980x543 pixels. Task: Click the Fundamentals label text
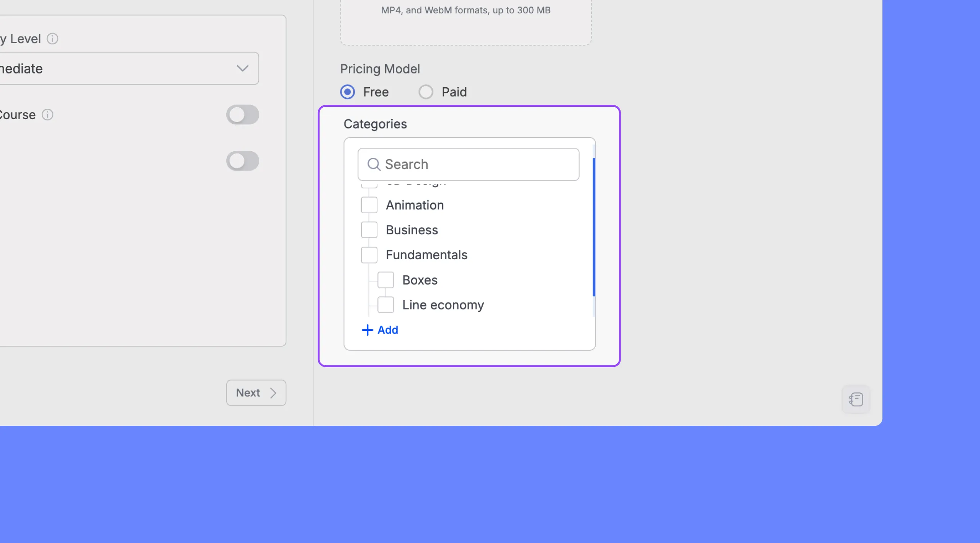[426, 255]
